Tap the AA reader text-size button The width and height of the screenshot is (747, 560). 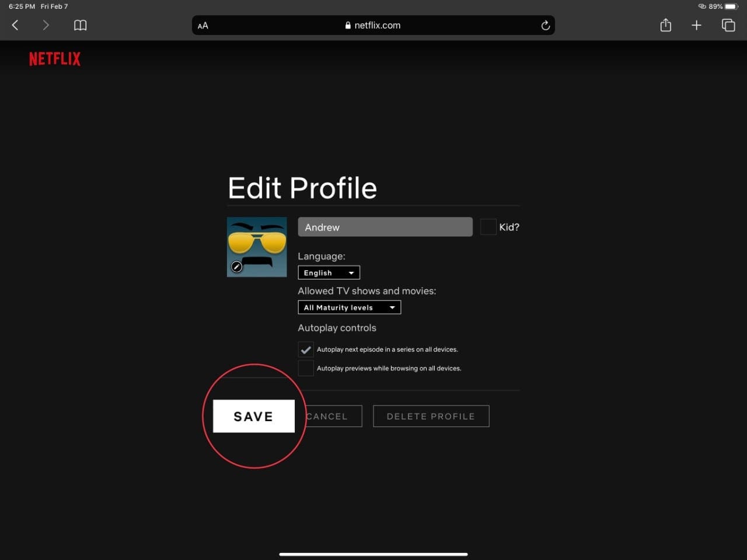click(203, 26)
